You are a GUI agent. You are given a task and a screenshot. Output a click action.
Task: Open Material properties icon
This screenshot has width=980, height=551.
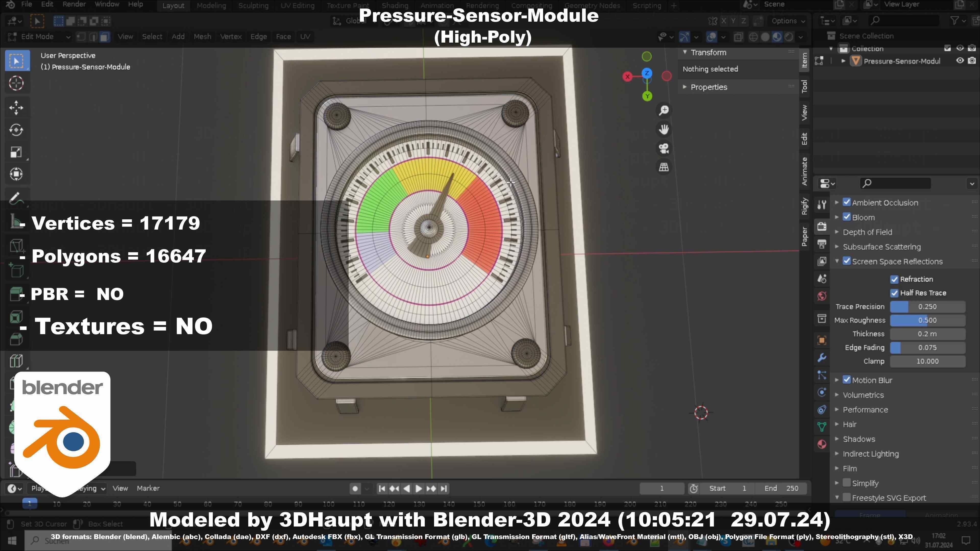pos(822,445)
